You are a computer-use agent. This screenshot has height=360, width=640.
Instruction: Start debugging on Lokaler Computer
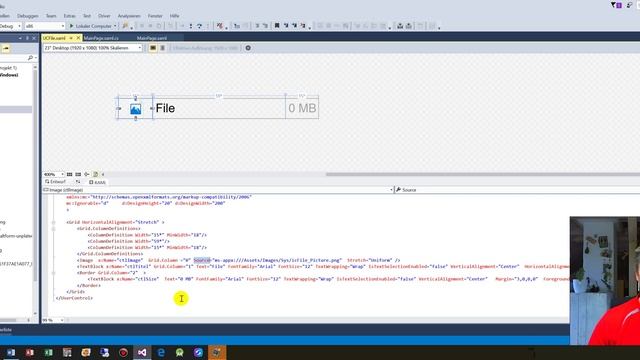(91, 26)
